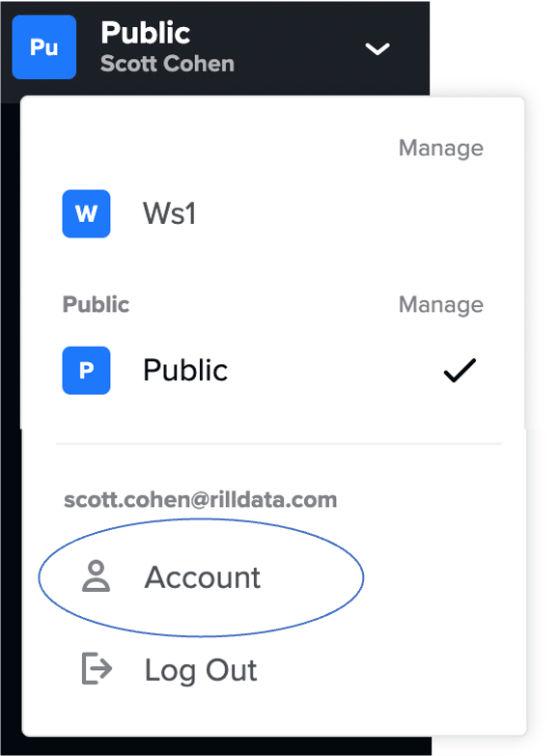
Task: Open the Account menu item
Action: pos(202,577)
